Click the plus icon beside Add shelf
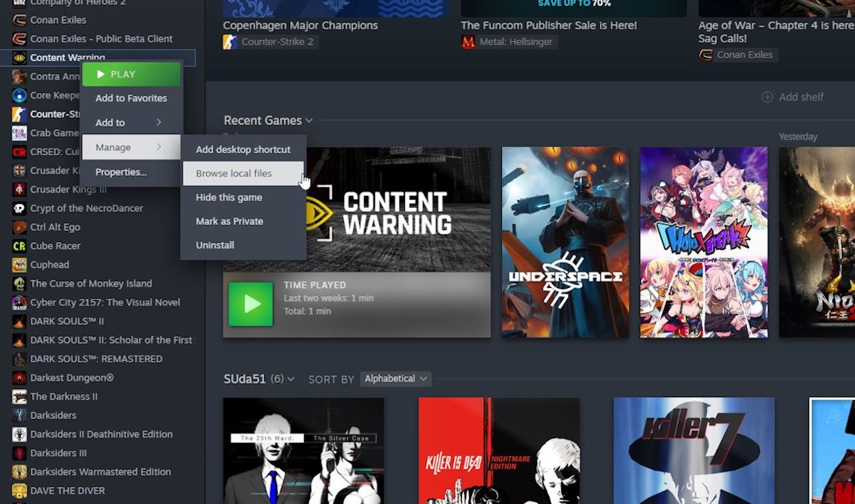 (767, 97)
